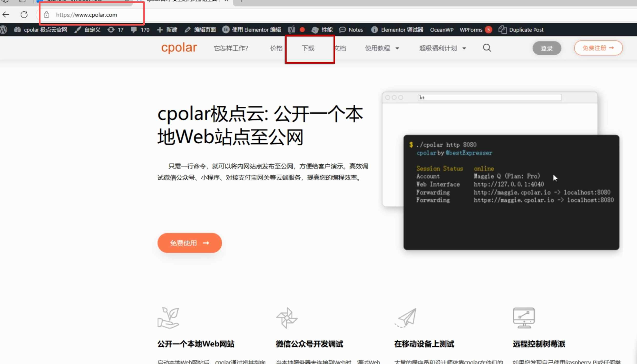This screenshot has width=637, height=364.
Task: Open 使用 Elementor 编辑
Action: click(252, 30)
